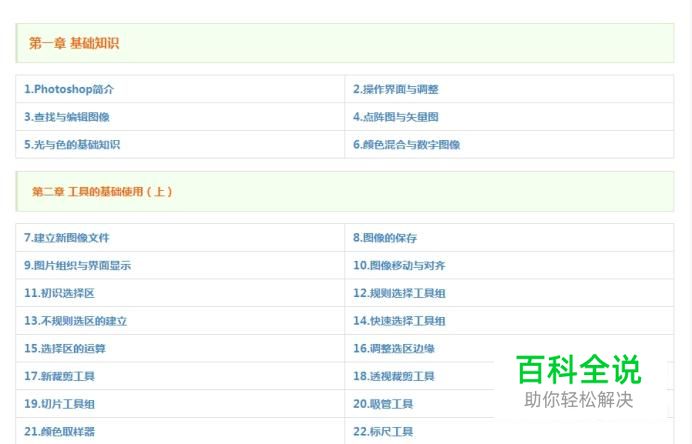The image size is (692, 444).
Task: Open lesson 6.颜色混合与数字图像
Action: (406, 145)
